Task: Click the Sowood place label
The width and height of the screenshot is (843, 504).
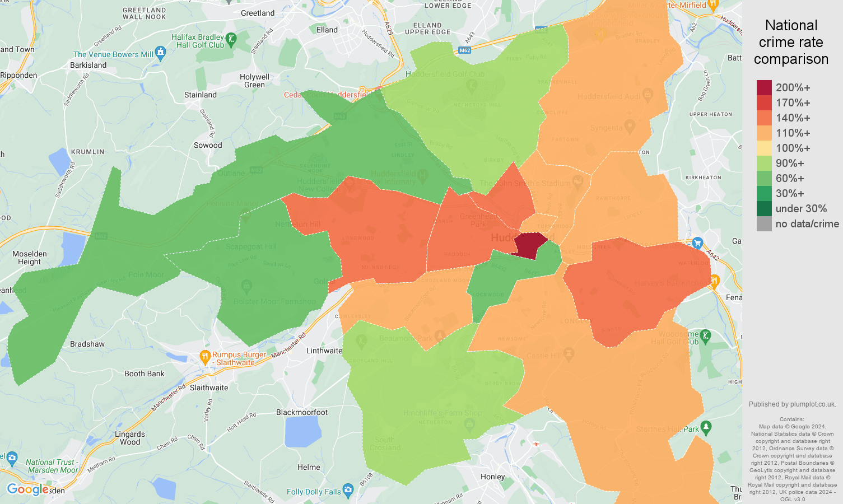Action: click(208, 145)
